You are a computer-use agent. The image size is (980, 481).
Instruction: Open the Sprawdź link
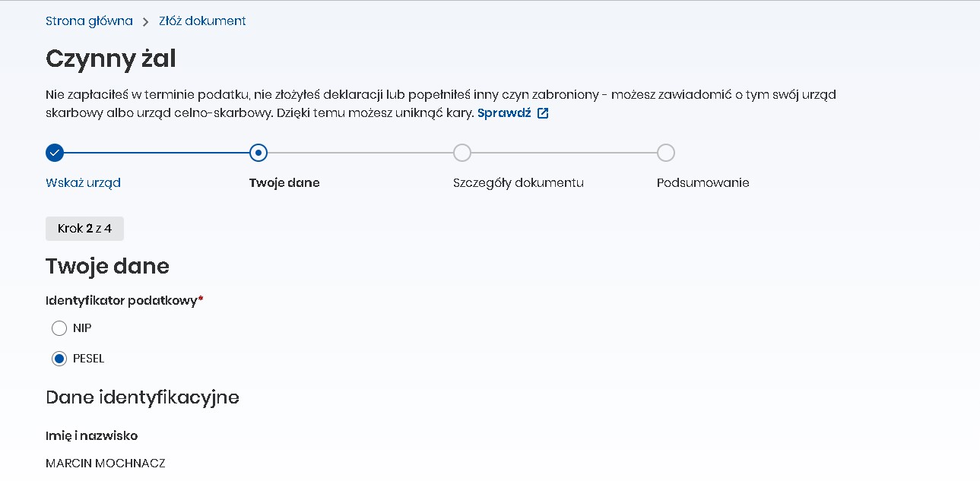click(x=504, y=113)
